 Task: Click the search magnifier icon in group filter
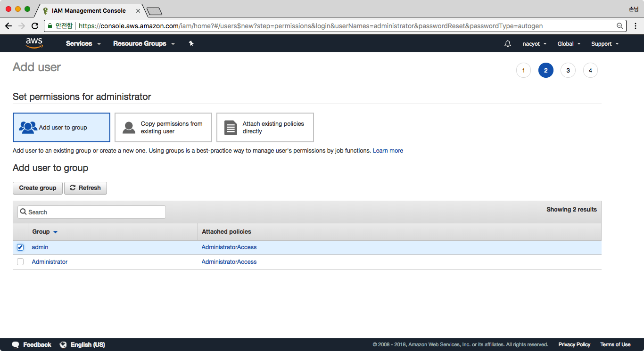(x=23, y=212)
